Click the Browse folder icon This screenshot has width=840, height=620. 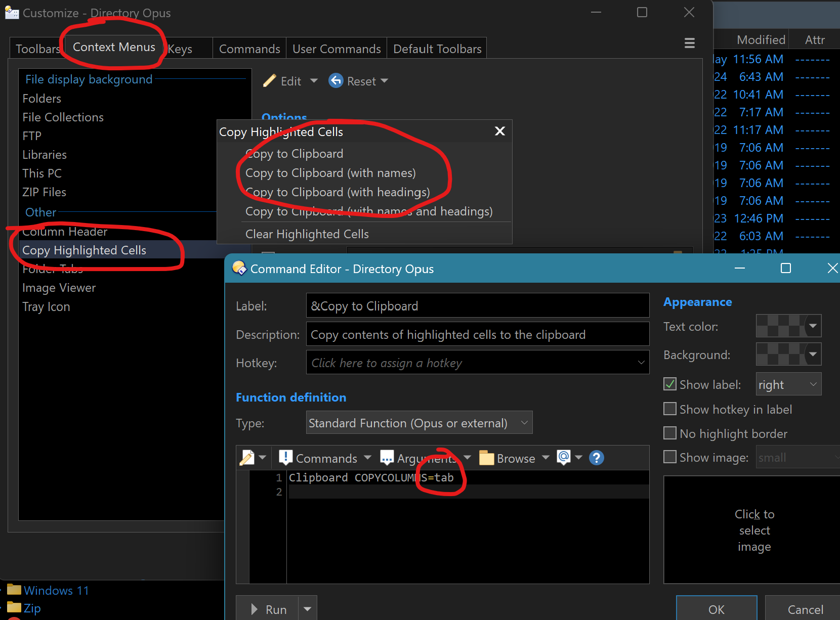[486, 458]
